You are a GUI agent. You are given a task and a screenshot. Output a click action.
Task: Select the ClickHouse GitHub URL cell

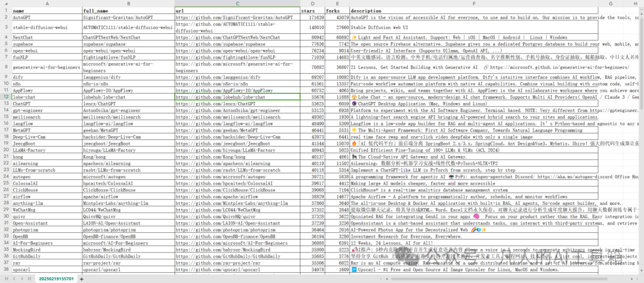pos(237,190)
